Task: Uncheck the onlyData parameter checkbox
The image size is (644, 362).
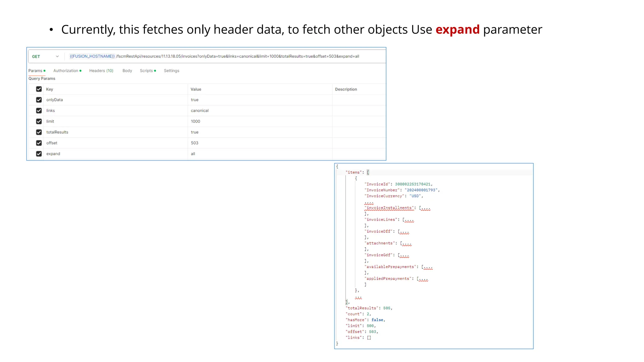Action: click(39, 100)
